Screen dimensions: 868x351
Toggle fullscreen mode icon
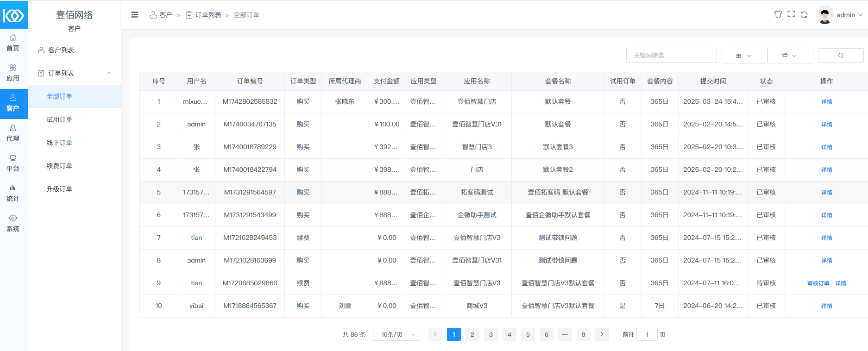pos(791,14)
